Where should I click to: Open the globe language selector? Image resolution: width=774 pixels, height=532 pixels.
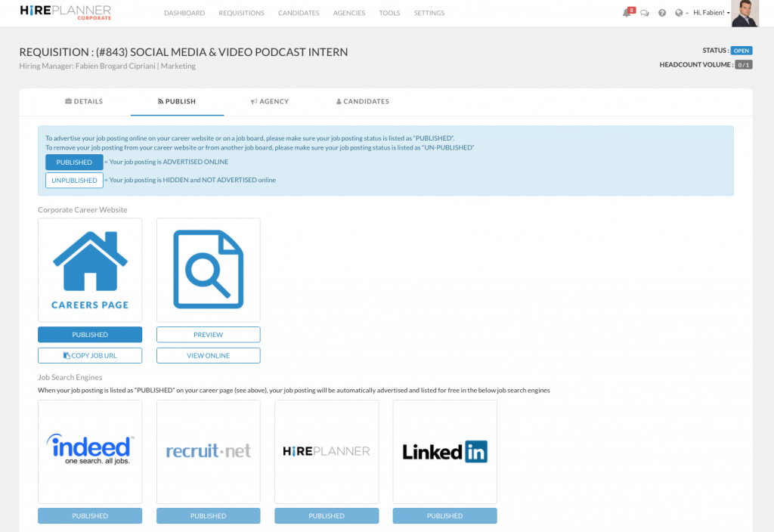681,13
